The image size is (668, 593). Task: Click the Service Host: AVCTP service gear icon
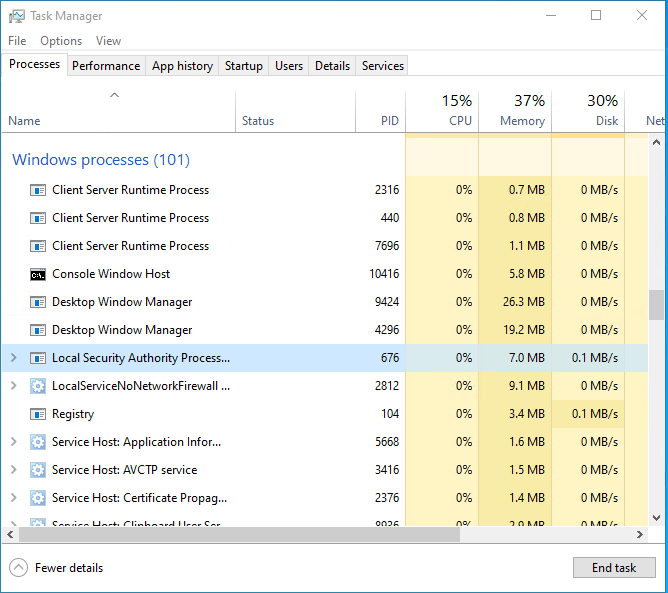tap(38, 470)
